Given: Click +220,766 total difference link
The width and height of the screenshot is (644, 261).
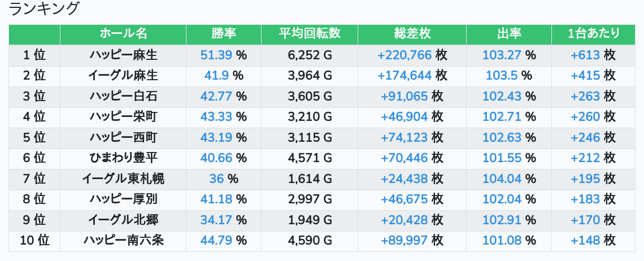Looking at the screenshot, I should pos(404,55).
